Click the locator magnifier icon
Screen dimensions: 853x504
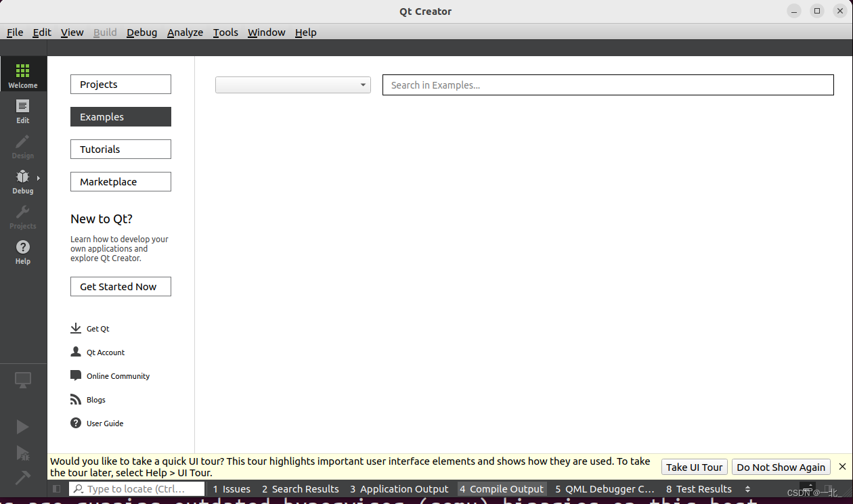pyautogui.click(x=79, y=489)
